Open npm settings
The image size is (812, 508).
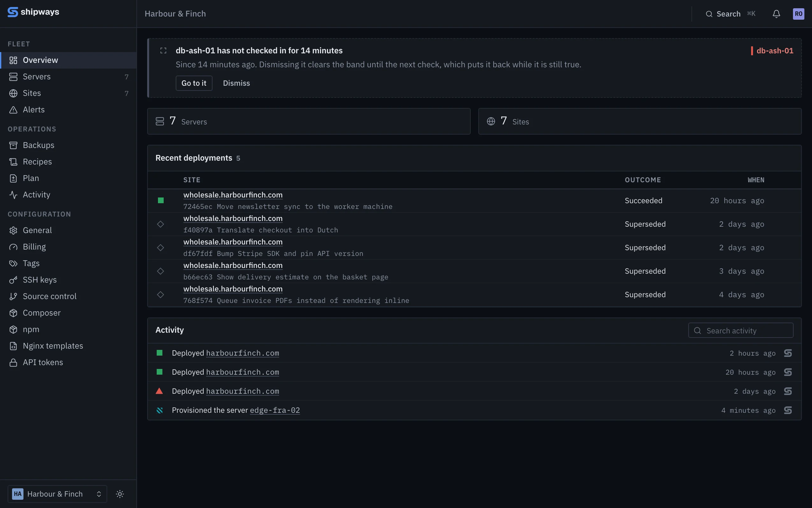[69, 329]
